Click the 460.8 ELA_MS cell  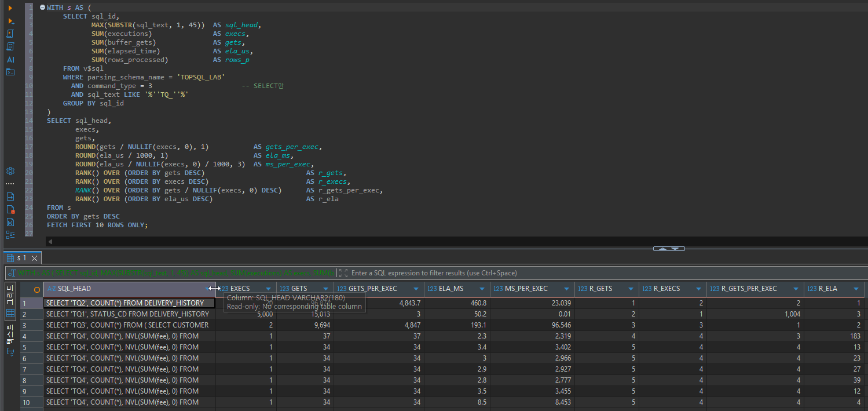(456, 303)
